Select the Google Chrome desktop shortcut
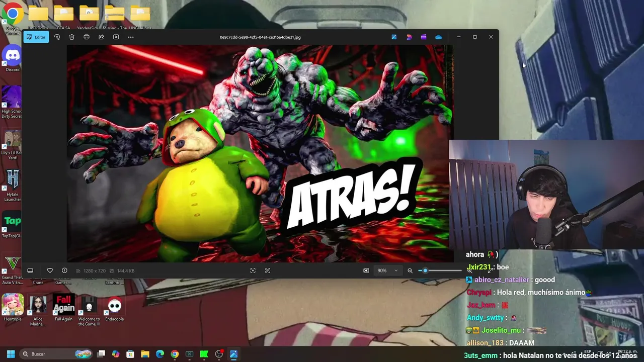The width and height of the screenshot is (644, 362). coord(13,19)
